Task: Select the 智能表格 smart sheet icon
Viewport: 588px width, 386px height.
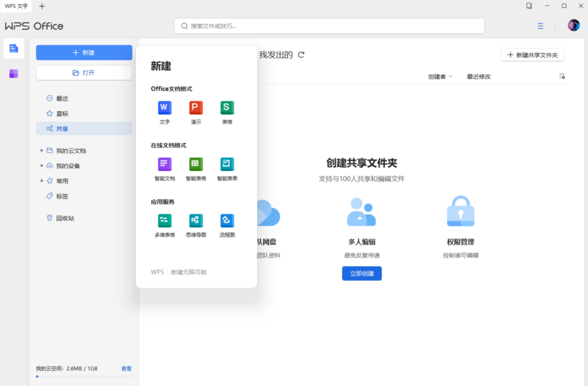Action: [196, 165]
